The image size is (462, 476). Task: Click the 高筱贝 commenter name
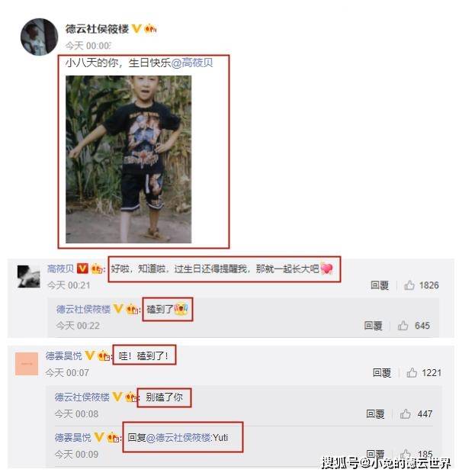coord(60,269)
